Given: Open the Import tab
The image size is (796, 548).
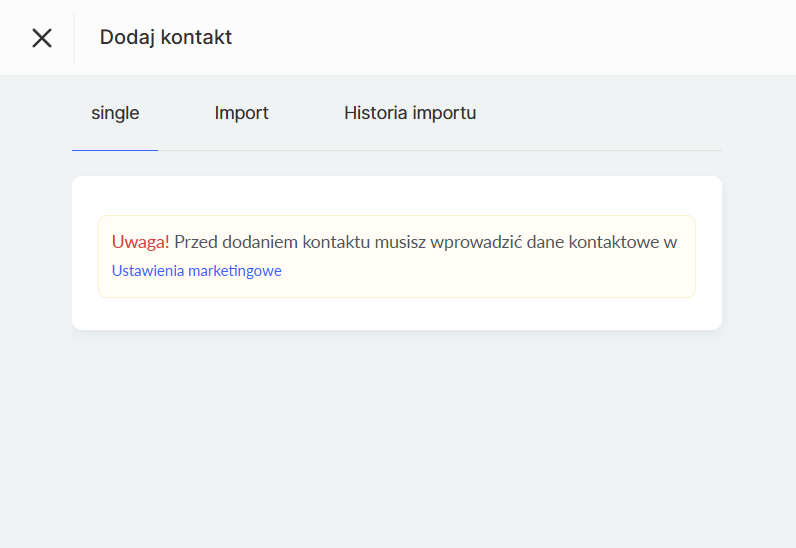Looking at the screenshot, I should [x=241, y=113].
